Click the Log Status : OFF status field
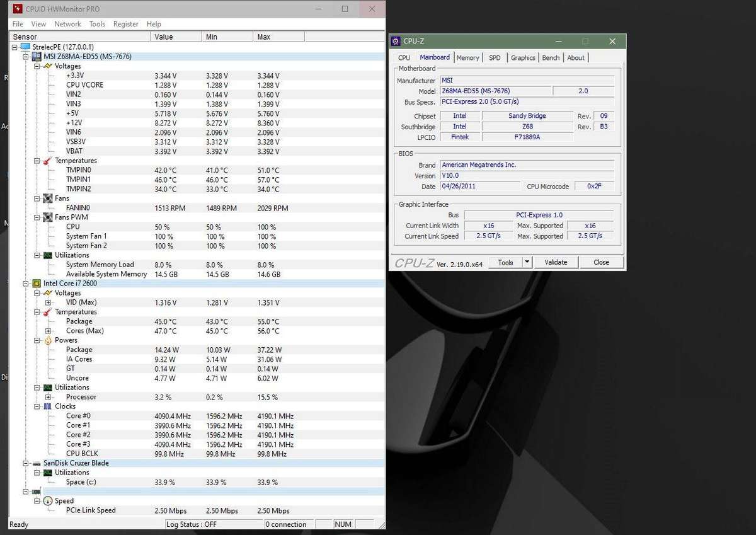The image size is (756, 535). coord(214,524)
